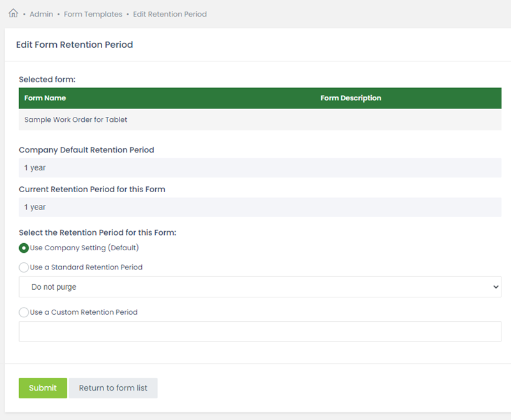Choose the Use a Standard Retention Period radio
The height and width of the screenshot is (420, 511).
[24, 267]
